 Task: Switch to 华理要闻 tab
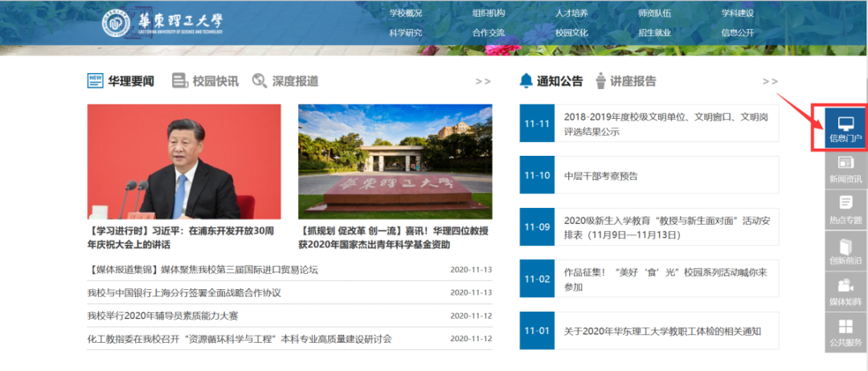coord(131,81)
